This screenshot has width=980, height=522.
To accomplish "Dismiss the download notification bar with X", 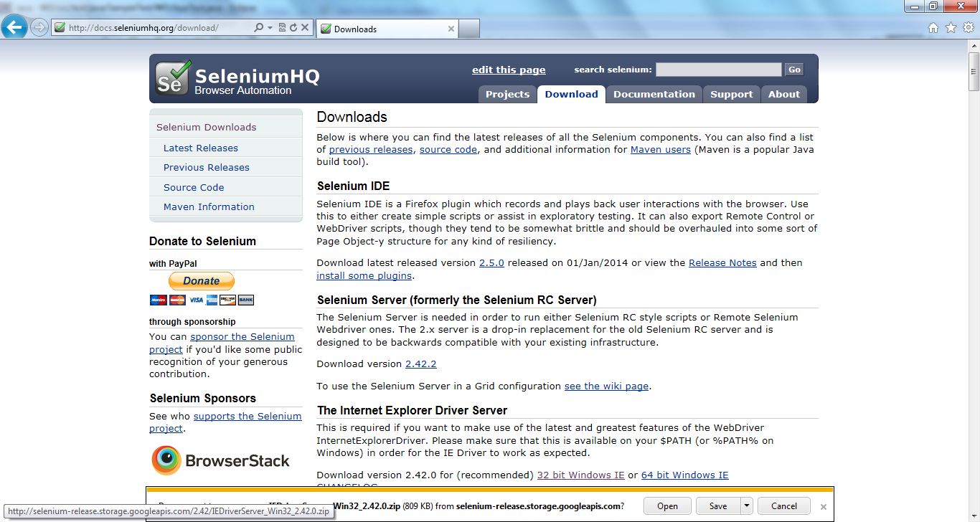I will 824,506.
